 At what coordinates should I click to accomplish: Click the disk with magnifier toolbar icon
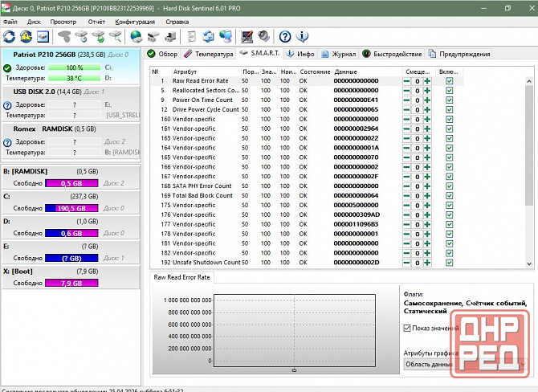tap(116, 36)
